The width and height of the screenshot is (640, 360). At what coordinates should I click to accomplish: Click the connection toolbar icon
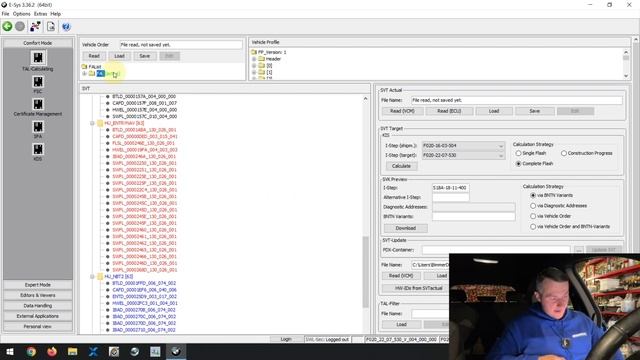tap(35, 27)
